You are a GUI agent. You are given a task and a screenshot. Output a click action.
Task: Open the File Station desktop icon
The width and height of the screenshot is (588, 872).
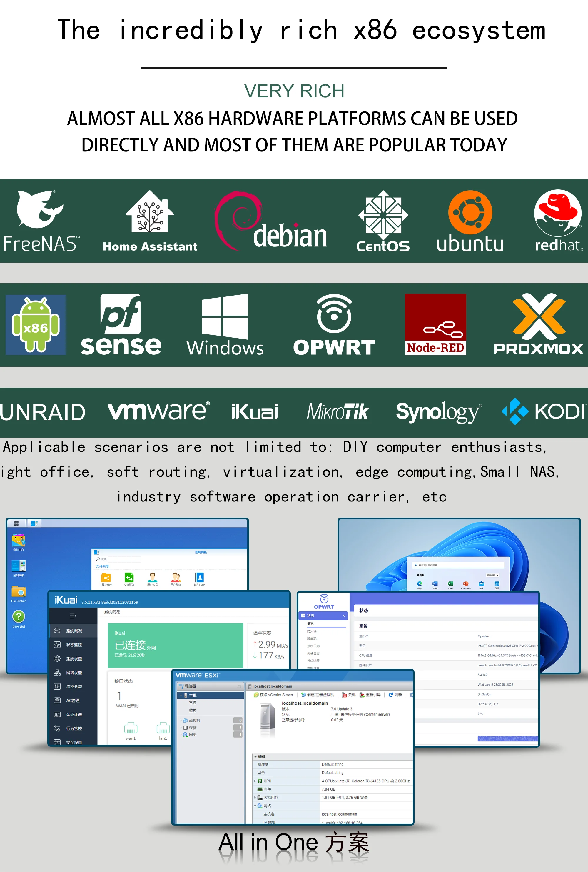pyautogui.click(x=18, y=592)
